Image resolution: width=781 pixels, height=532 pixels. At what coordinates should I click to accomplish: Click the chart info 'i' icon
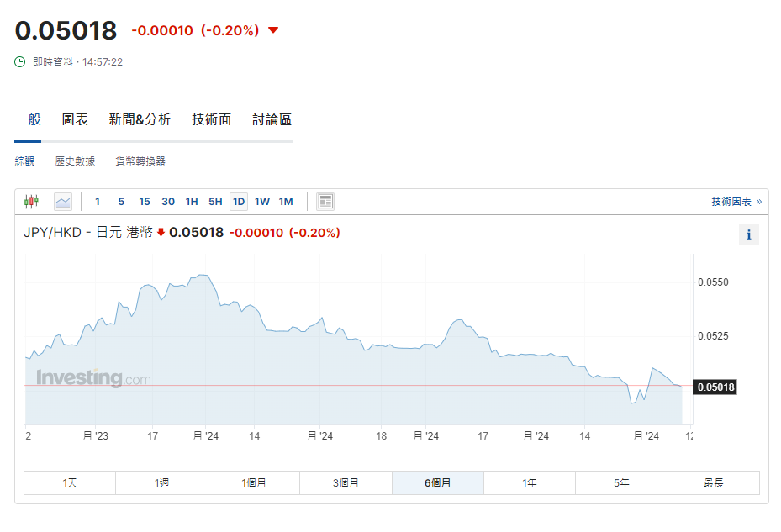(749, 235)
